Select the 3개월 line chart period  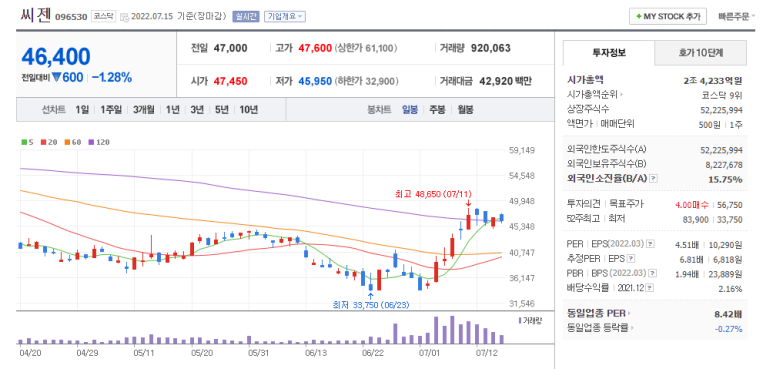tap(143, 109)
